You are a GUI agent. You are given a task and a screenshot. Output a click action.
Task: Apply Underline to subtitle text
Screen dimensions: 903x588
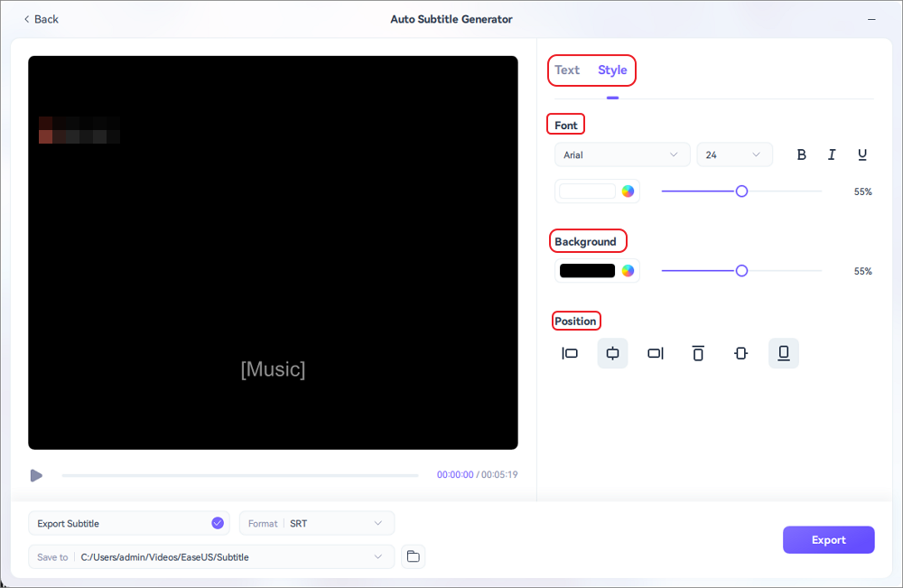(x=862, y=155)
